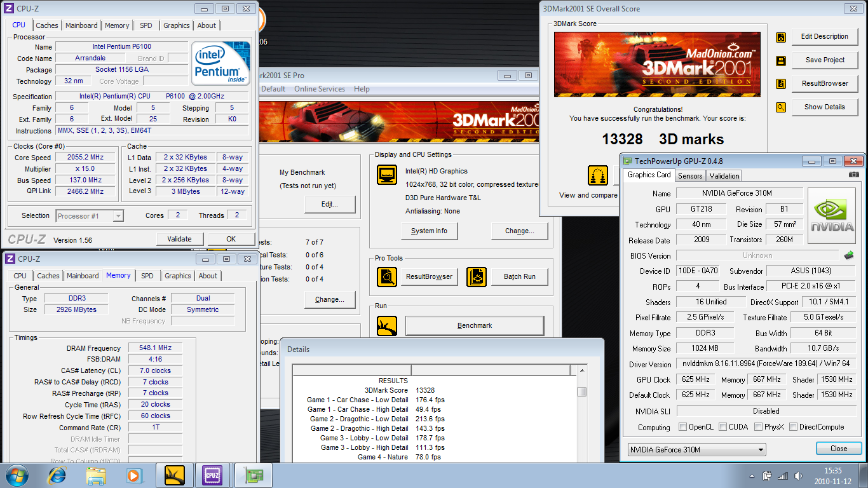868x488 pixels.
Task: Click the monitor icon in Display and CPU Settings
Action: pos(387,175)
